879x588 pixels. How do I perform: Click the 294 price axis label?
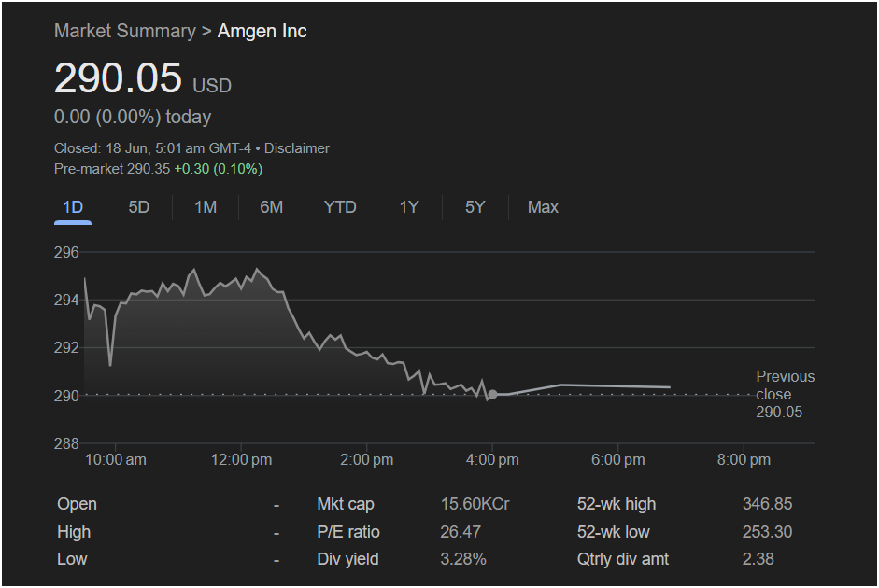click(x=66, y=301)
